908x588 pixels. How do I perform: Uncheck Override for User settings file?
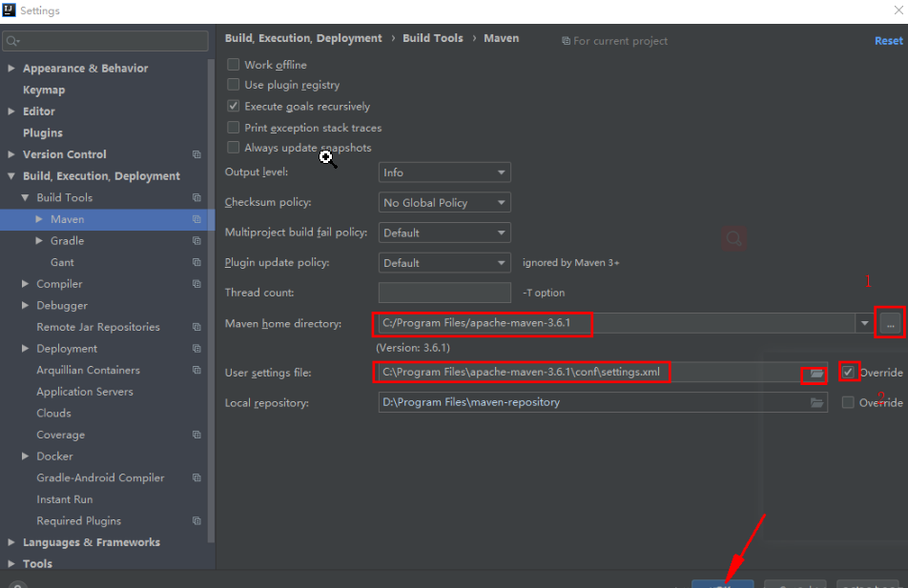click(848, 372)
